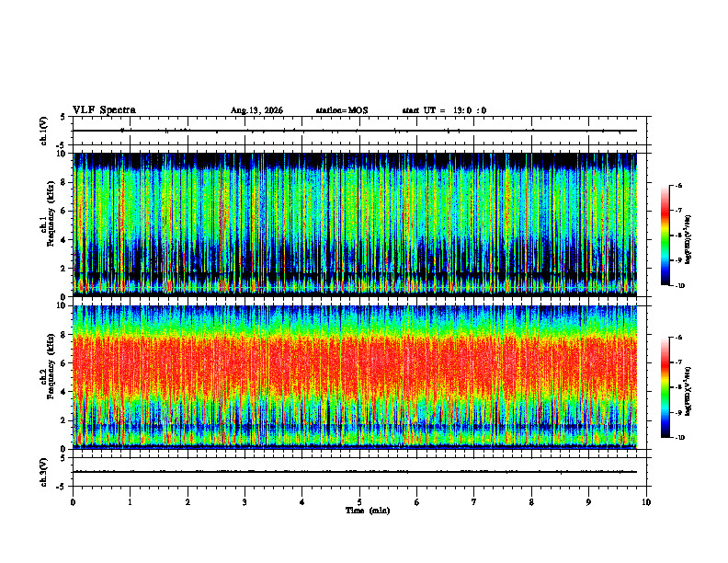The width and height of the screenshot is (728, 563).
Task: Click the time axis tick label '0'
Action: (x=73, y=502)
